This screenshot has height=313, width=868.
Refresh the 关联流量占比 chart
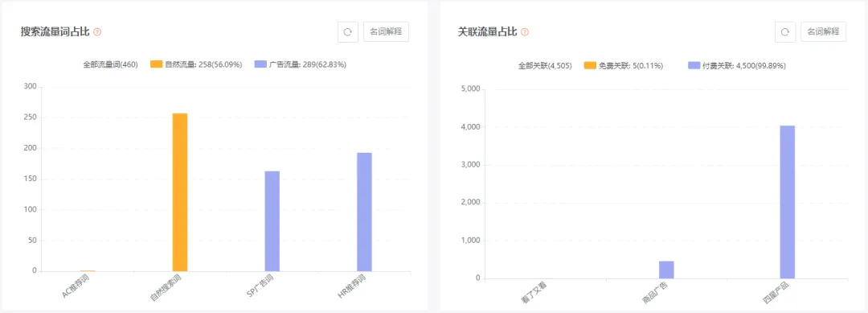[785, 32]
